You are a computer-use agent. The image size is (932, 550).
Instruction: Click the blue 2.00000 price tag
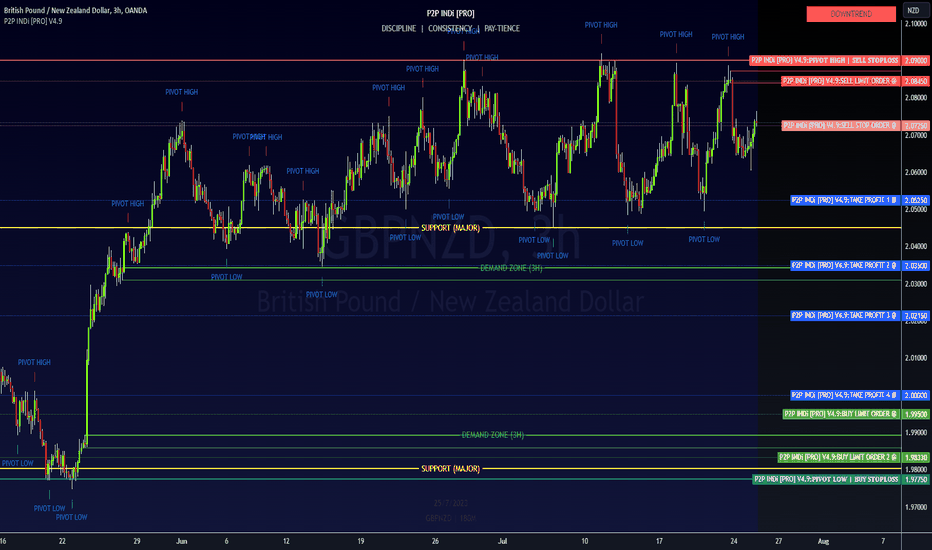[916, 395]
